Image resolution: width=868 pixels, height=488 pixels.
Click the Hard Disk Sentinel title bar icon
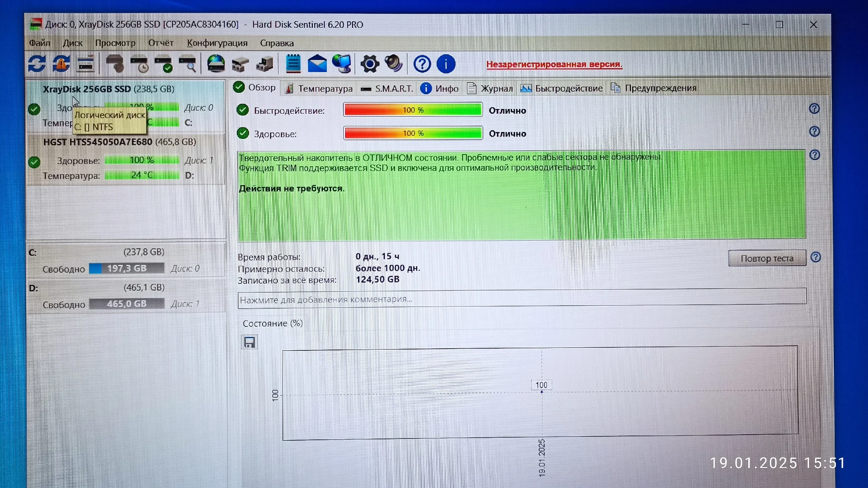point(36,24)
